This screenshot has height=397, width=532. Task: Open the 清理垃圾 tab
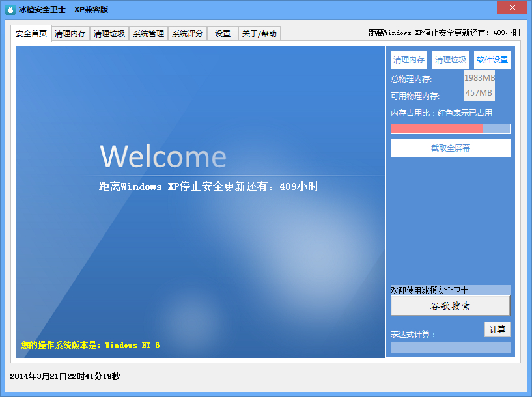109,34
